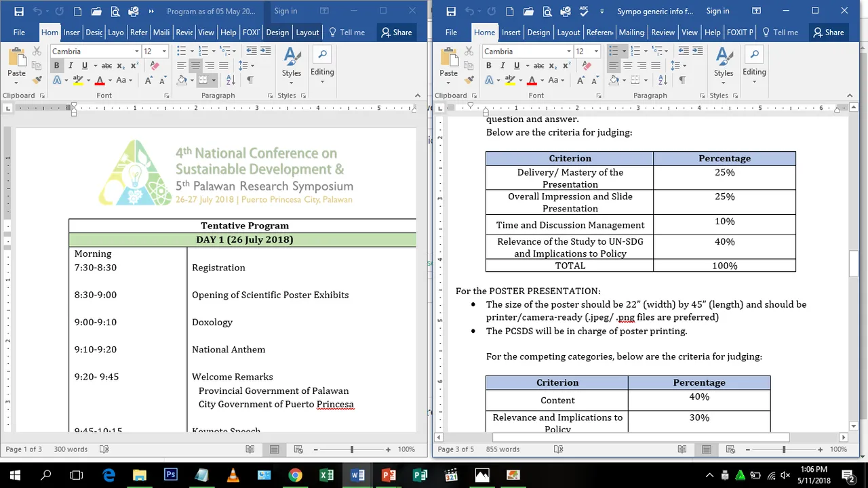Click Page 3 of 5 in the right status bar
Image resolution: width=868 pixels, height=488 pixels.
(x=456, y=449)
